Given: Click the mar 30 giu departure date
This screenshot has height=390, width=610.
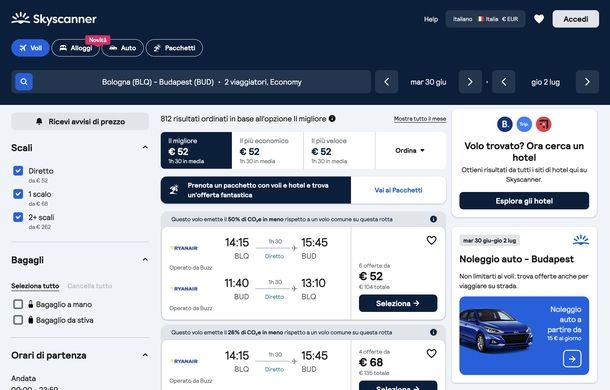Looking at the screenshot, I should click(428, 82).
